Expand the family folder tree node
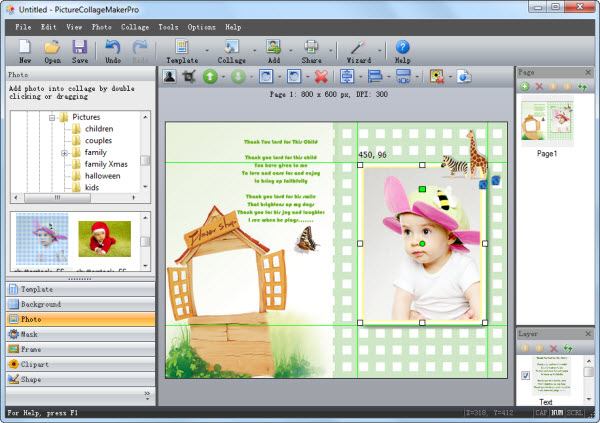Screen dimensions: 600x423 click(64, 153)
